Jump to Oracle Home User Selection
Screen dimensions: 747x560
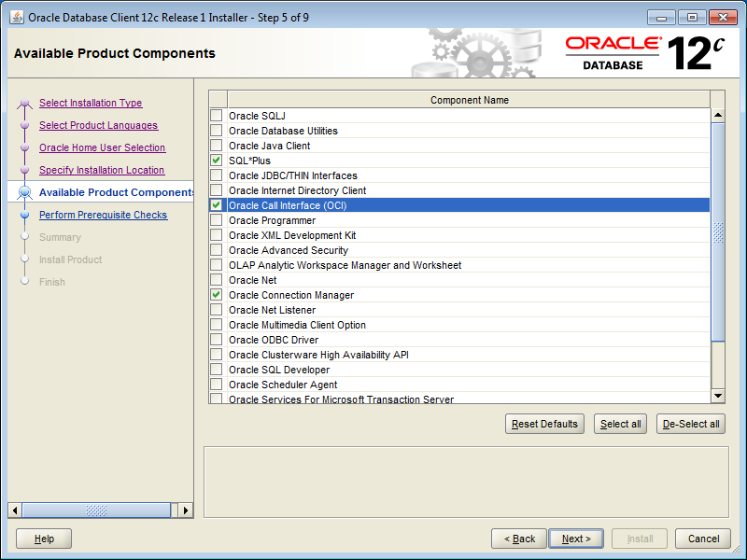coord(103,147)
